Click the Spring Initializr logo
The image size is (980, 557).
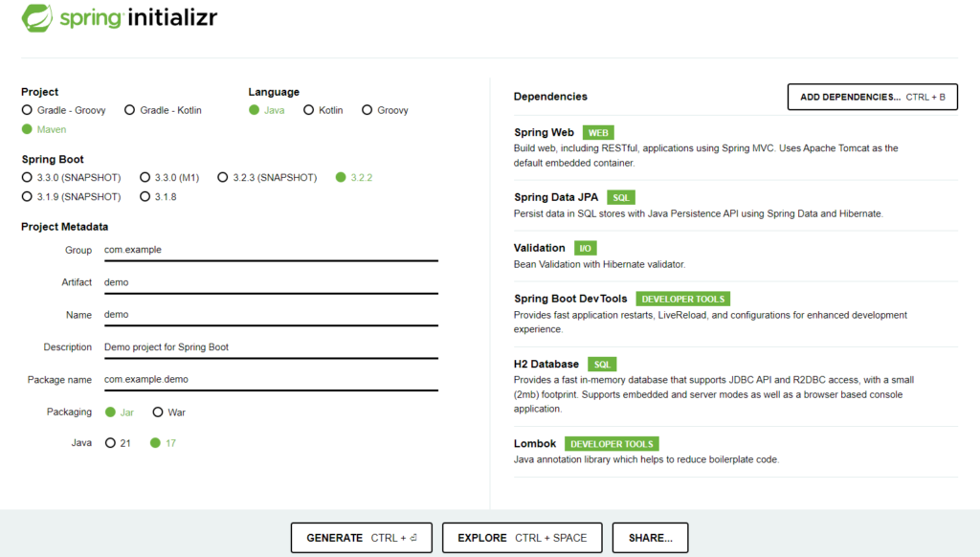pos(119,17)
